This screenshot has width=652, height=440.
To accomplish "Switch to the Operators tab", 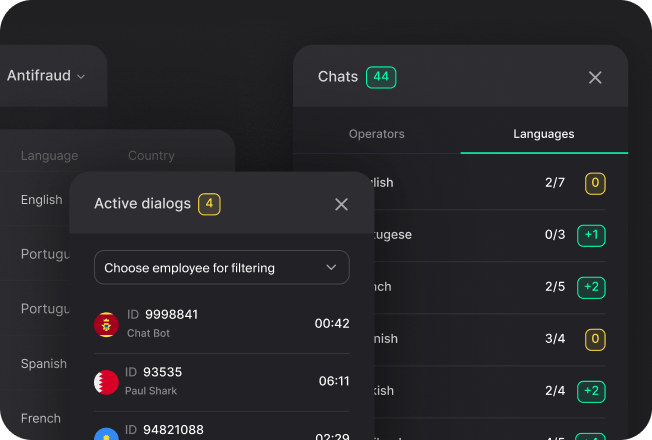I will pyautogui.click(x=377, y=134).
